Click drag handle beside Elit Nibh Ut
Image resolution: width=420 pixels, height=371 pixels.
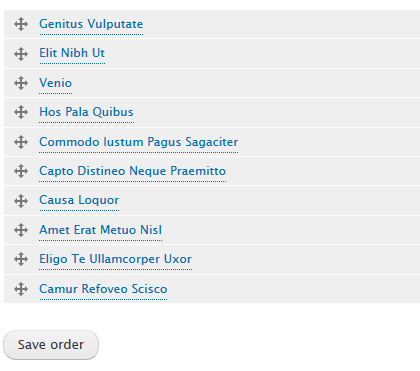[x=21, y=54]
